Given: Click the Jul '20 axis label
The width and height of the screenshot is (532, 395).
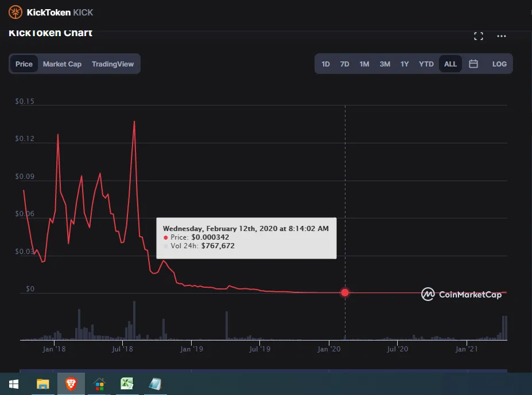Looking at the screenshot, I should 397,349.
